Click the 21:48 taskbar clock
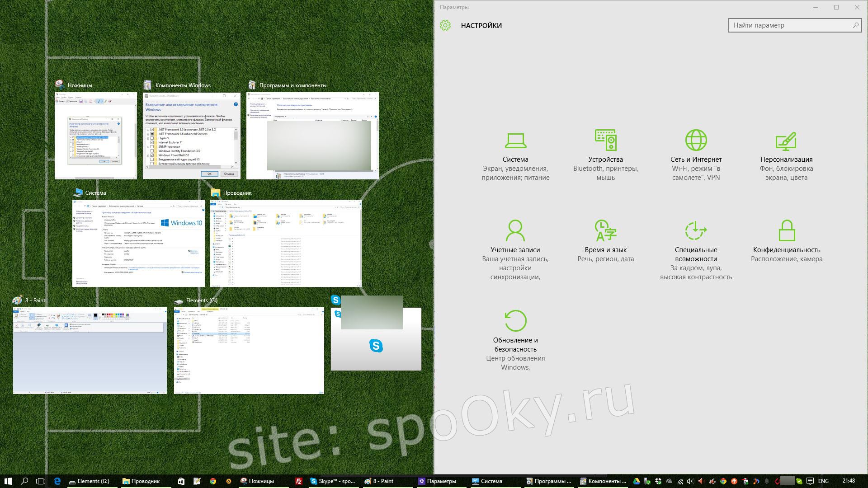The image size is (868, 488). point(849,481)
